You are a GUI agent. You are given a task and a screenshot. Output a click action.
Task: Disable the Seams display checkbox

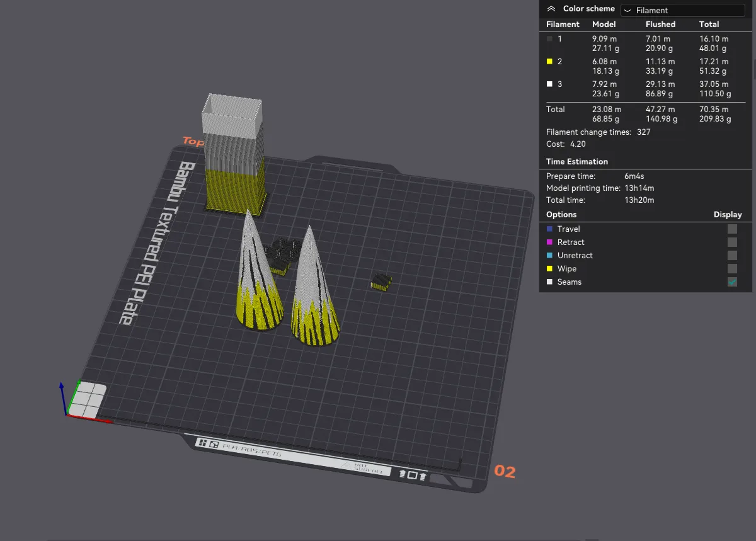tap(732, 282)
